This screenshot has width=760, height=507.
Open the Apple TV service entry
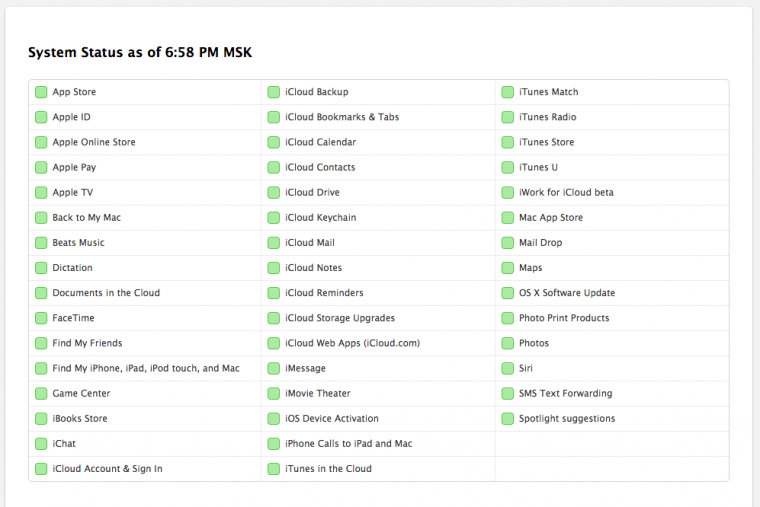click(73, 192)
